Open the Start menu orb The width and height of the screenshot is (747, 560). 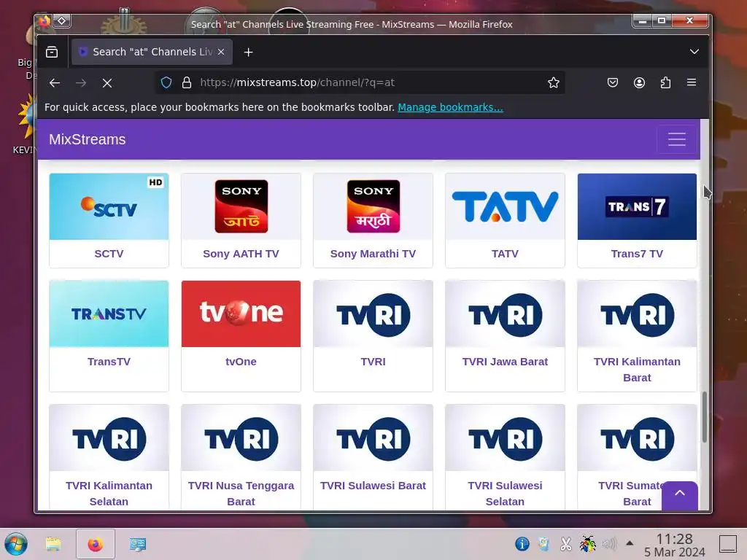[x=16, y=544]
